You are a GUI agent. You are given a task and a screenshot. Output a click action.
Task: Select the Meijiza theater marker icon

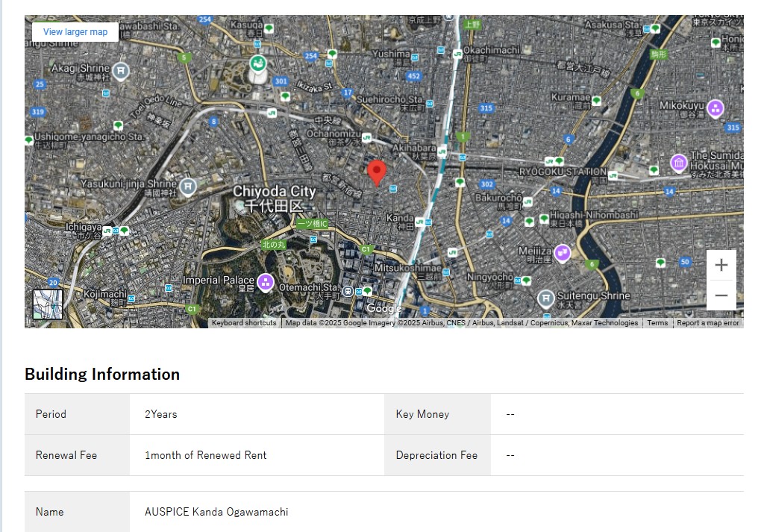(563, 254)
